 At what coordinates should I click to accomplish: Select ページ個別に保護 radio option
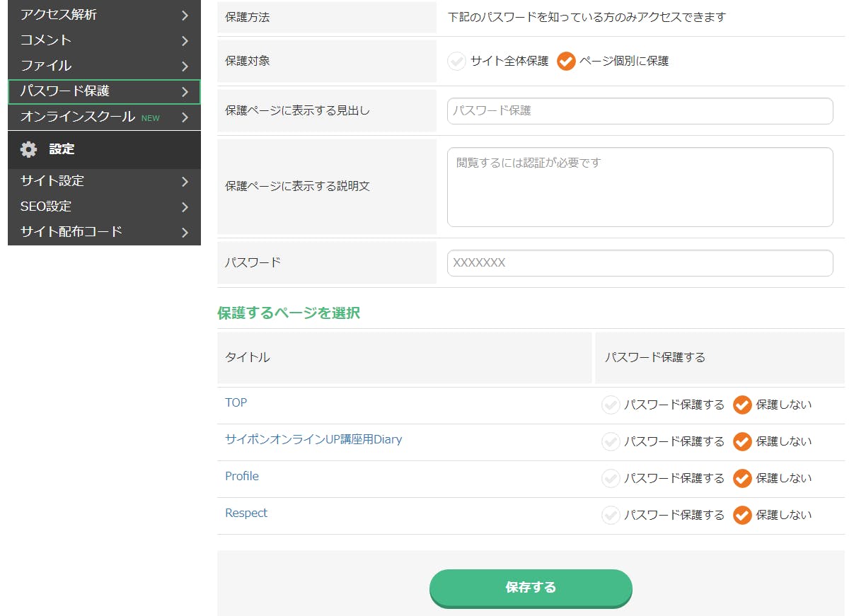point(566,62)
